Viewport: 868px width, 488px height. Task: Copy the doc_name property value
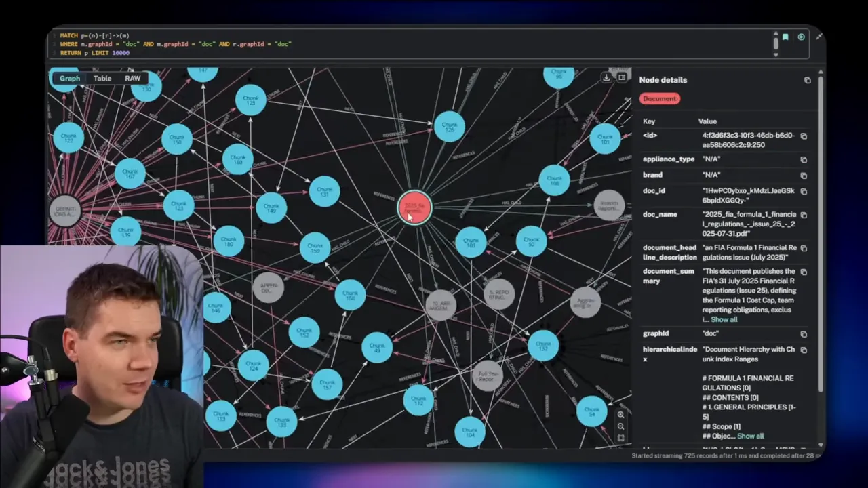(x=804, y=214)
